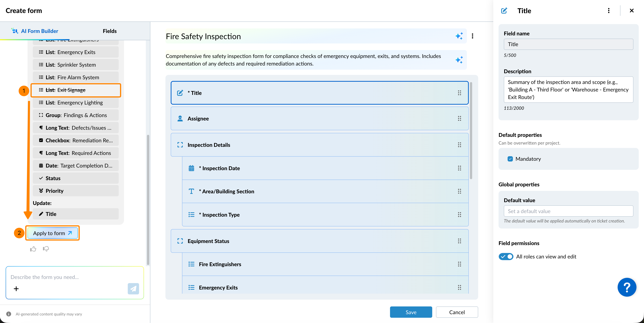Click the thumbs up feedback icon
This screenshot has height=323, width=644.
[33, 249]
